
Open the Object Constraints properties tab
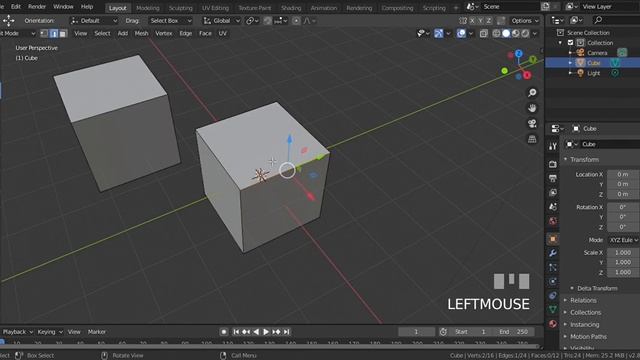tap(553, 295)
